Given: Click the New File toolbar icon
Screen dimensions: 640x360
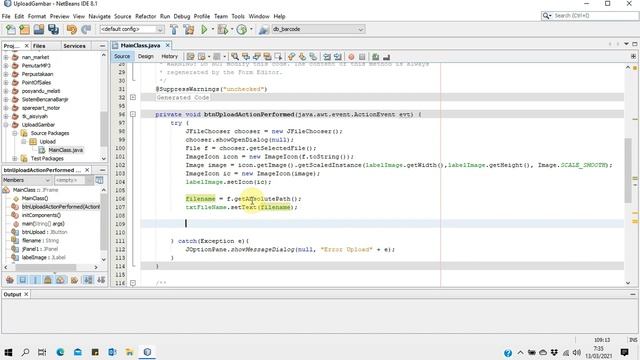Looking at the screenshot, I should click(x=11, y=29).
